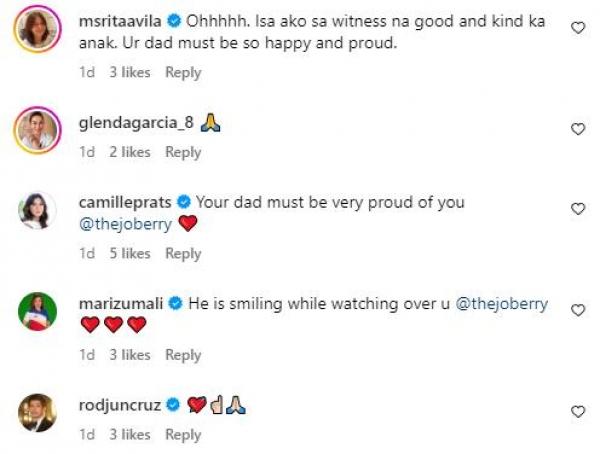Reply to glendagarcia_8's comment
The height and width of the screenshot is (454, 600).
tap(183, 152)
